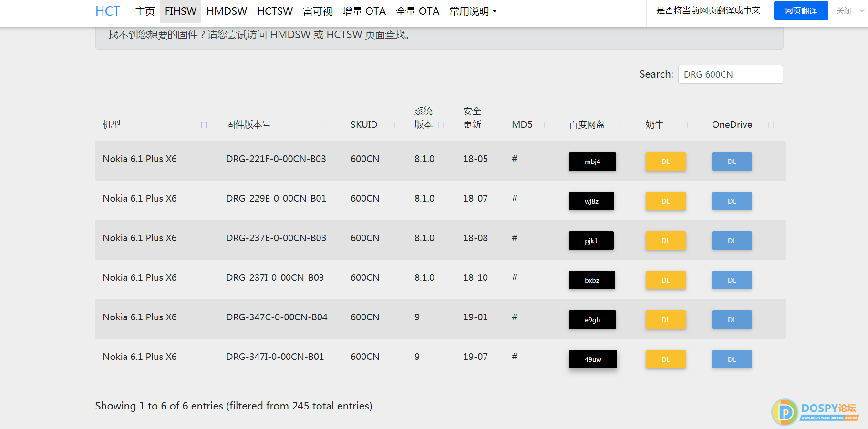Open MD5 hash link for DRG-221F firmware
Image resolution: width=868 pixels, height=429 pixels.
pyautogui.click(x=515, y=159)
